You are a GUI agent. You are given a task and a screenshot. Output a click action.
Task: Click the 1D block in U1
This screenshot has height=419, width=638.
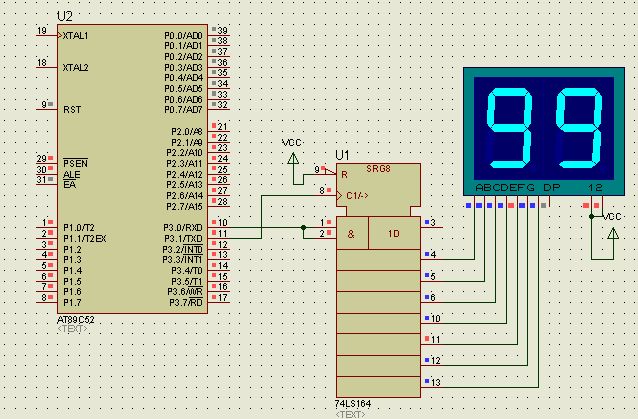click(394, 233)
